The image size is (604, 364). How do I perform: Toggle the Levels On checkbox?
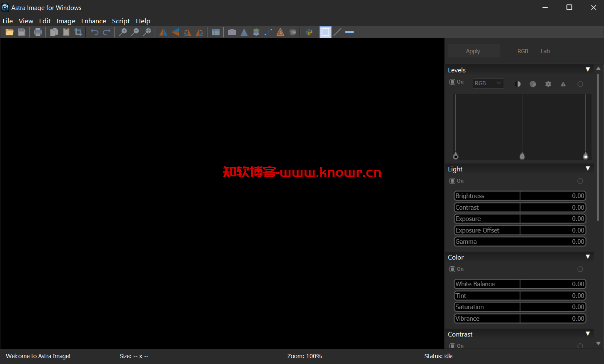click(x=452, y=82)
